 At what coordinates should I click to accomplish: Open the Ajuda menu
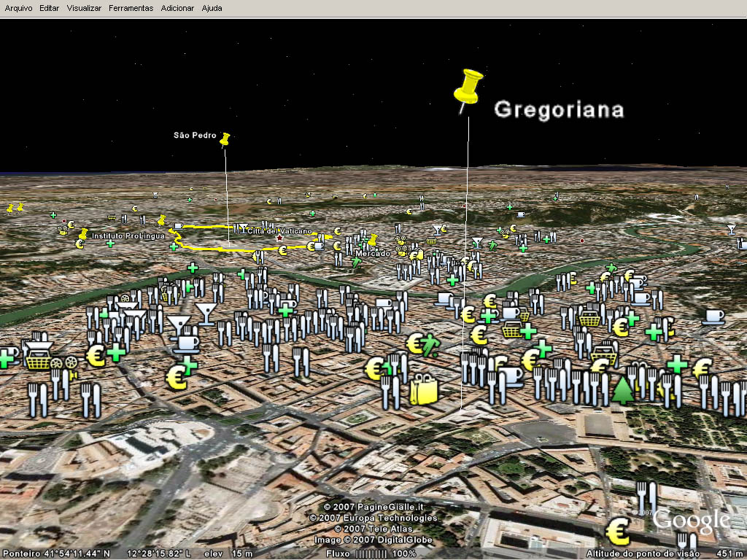pyautogui.click(x=212, y=8)
